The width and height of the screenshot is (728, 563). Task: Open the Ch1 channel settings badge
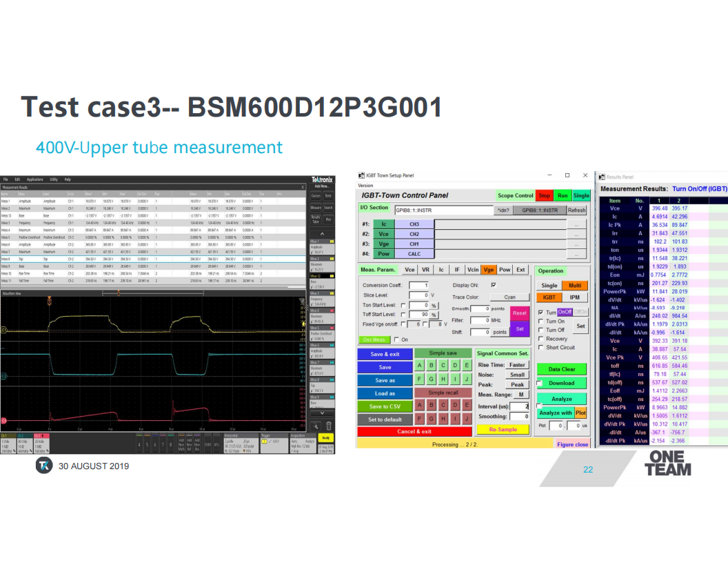[8, 443]
